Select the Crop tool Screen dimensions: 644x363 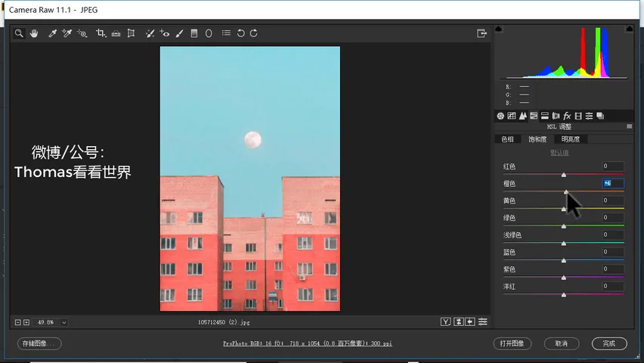click(x=101, y=33)
